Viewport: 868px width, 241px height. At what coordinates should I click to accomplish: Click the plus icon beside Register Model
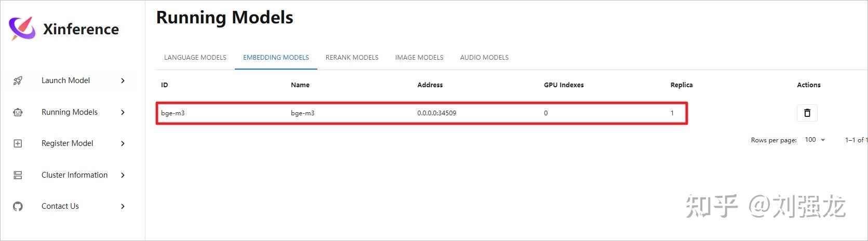tap(18, 143)
